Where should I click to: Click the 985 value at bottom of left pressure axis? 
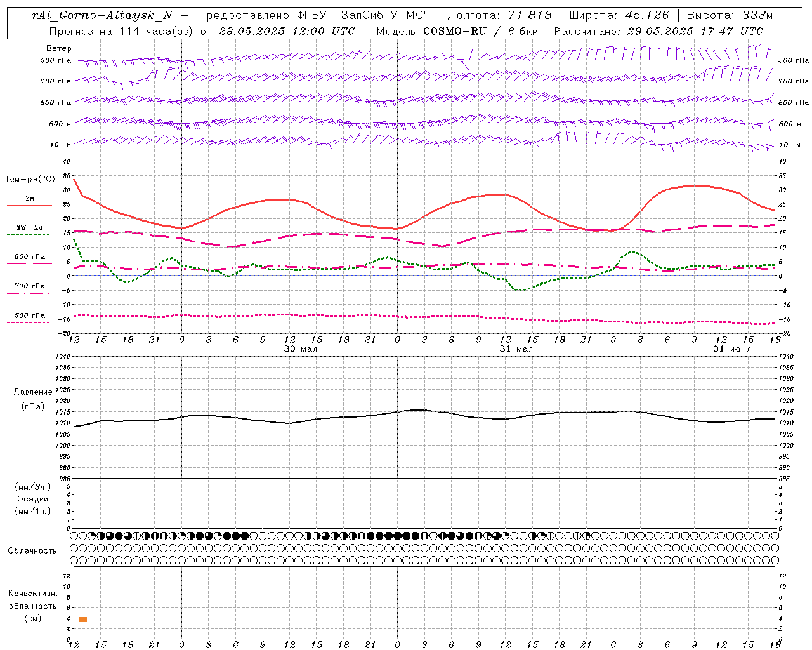point(63,479)
